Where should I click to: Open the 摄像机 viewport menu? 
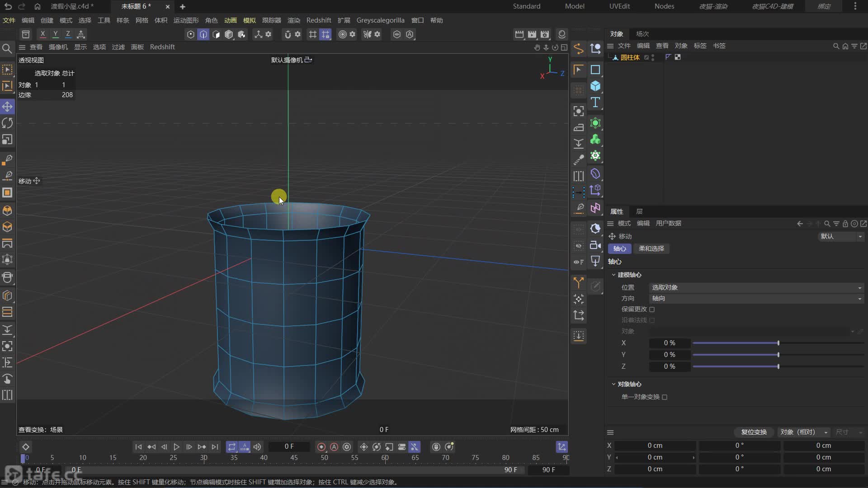coord(58,47)
